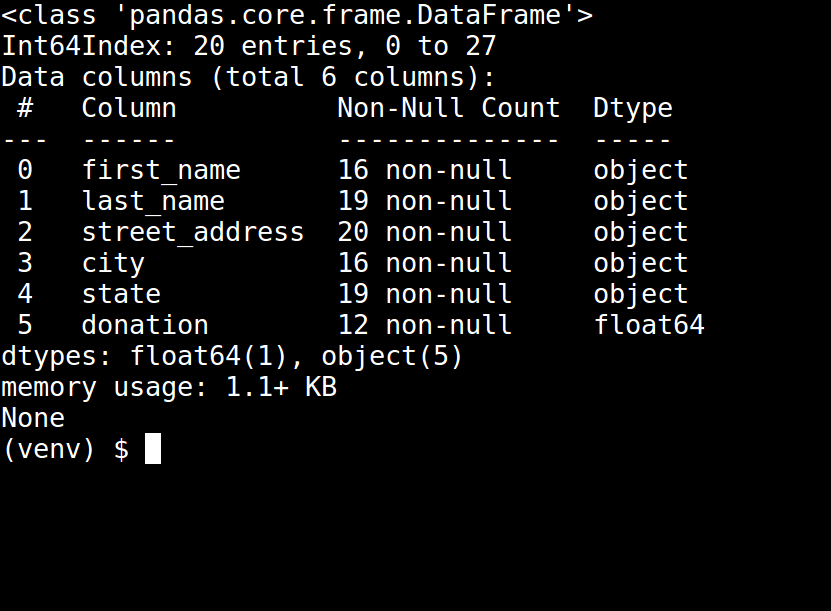Screen dimensions: 831x611
Task: Click the 'donation' column name
Action: (x=145, y=325)
